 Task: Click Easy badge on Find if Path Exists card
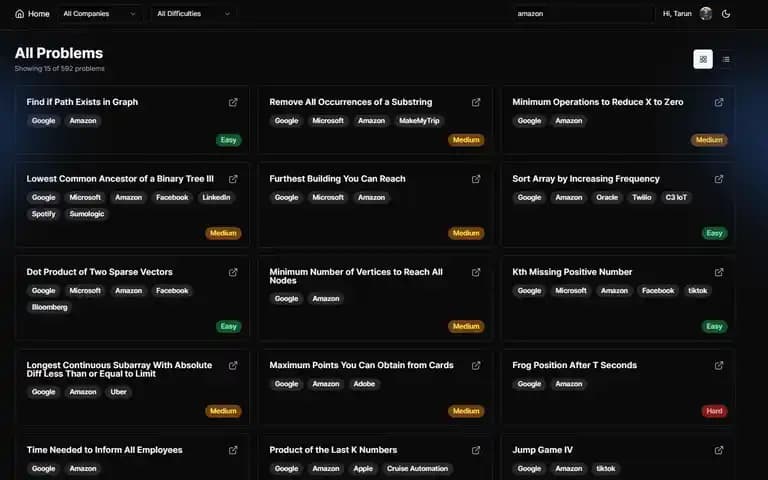click(x=228, y=140)
